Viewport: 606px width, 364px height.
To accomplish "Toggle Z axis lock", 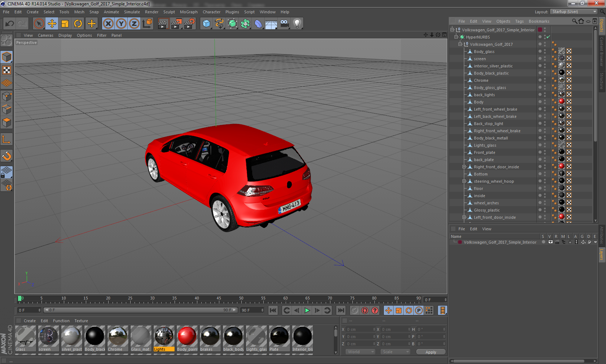I will point(134,24).
